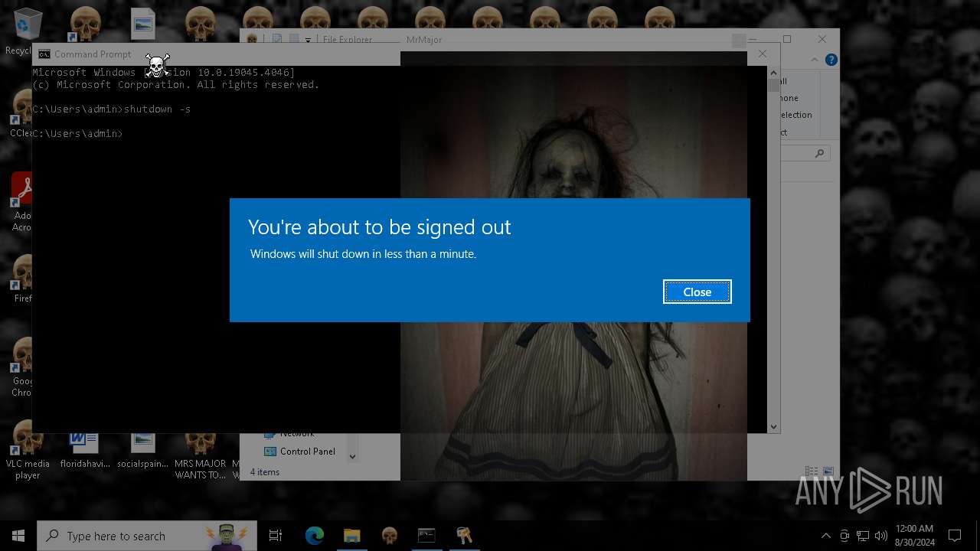Switch to the keys app on taskbar
The image size is (980, 551).
point(464,536)
